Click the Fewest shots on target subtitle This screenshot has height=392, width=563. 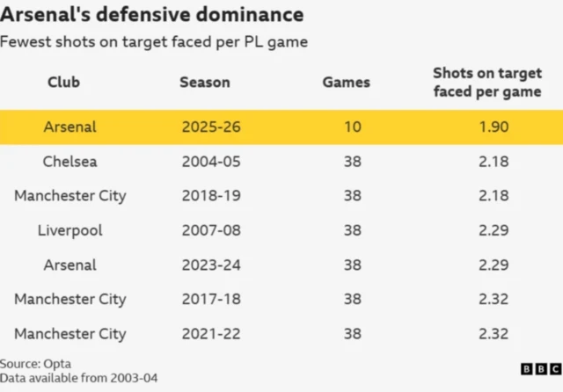click(x=154, y=42)
